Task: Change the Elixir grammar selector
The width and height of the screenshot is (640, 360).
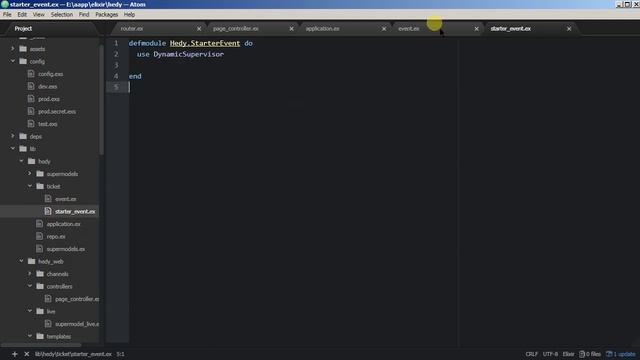Action: (x=568, y=354)
